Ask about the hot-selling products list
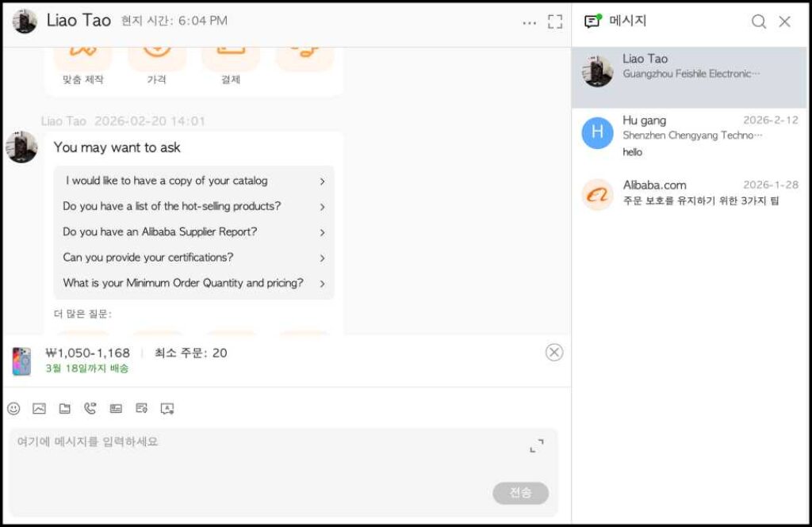This screenshot has width=812, height=527. (194, 206)
